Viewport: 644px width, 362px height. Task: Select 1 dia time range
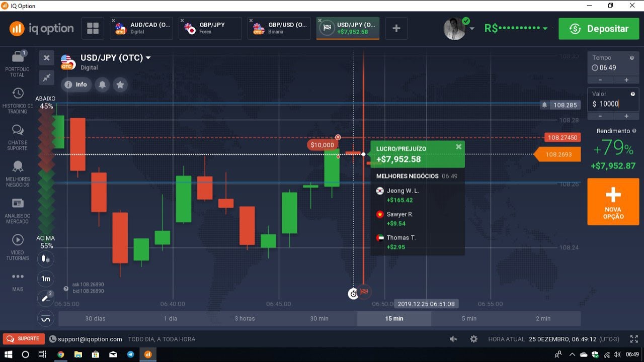pos(171,318)
